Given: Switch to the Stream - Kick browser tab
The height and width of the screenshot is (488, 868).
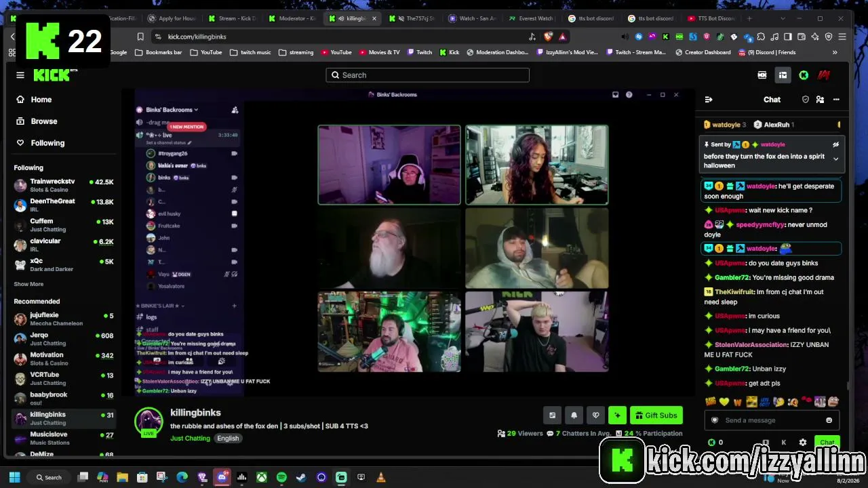Looking at the screenshot, I should (x=233, y=18).
